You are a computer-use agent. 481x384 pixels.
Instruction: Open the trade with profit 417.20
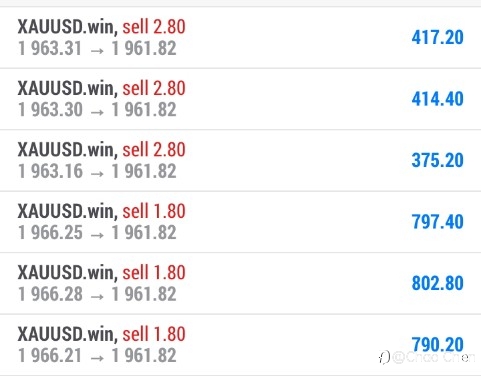point(240,37)
